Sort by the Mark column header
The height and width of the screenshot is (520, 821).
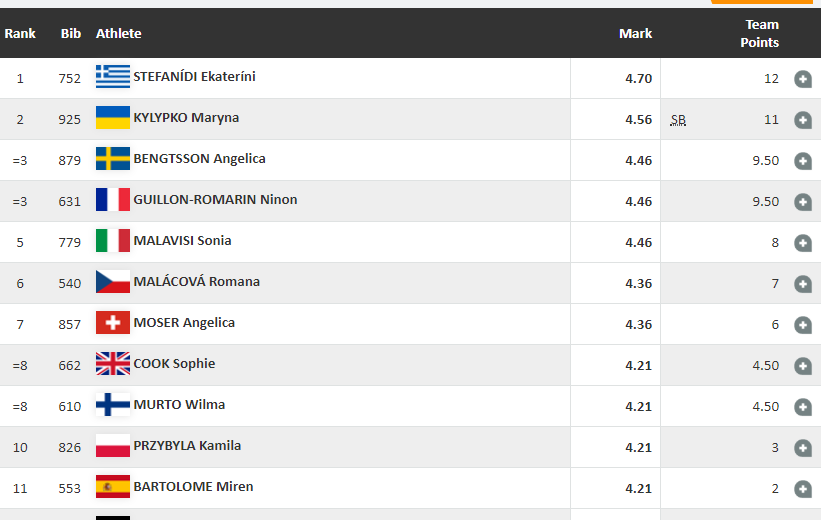pyautogui.click(x=635, y=34)
